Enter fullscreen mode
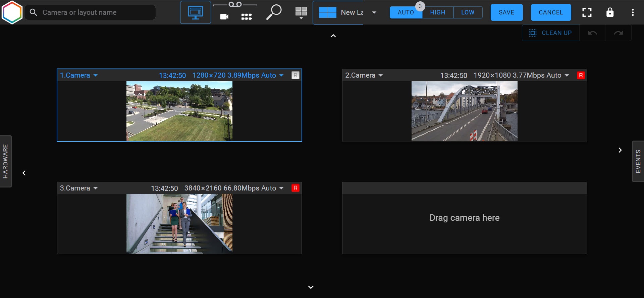644x298 pixels. point(587,12)
